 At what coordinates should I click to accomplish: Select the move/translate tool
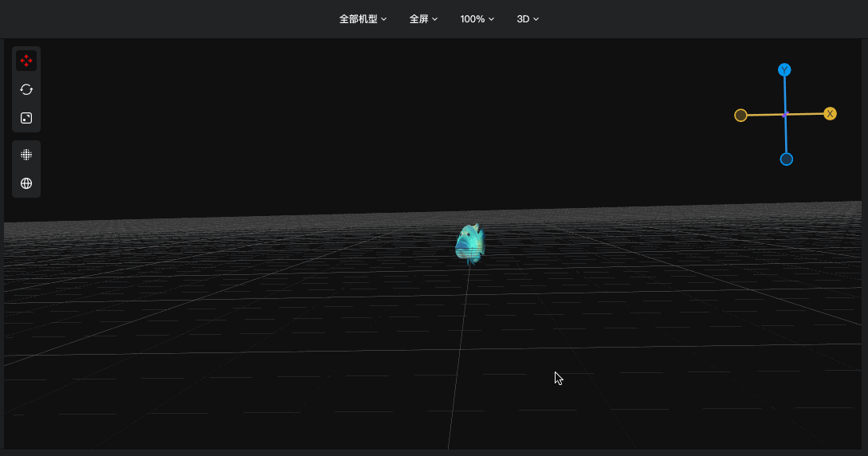coord(26,61)
